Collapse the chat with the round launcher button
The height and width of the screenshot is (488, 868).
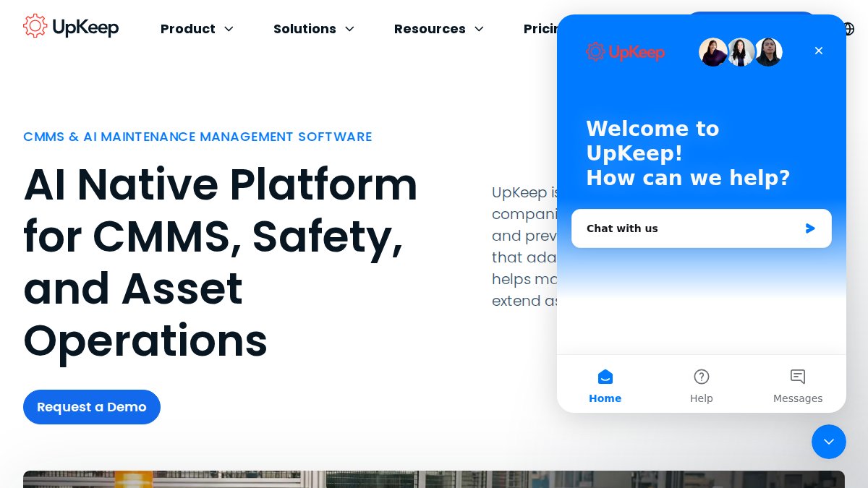[829, 442]
